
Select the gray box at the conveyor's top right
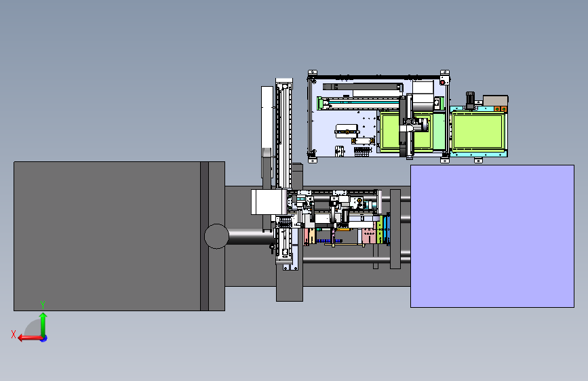coord(495,100)
